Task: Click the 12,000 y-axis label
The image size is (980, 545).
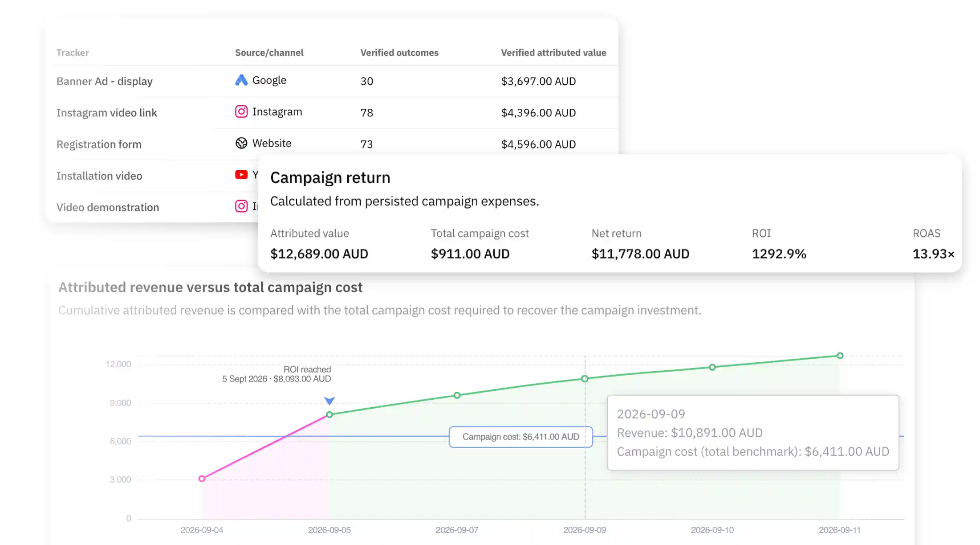Action: coord(118,364)
